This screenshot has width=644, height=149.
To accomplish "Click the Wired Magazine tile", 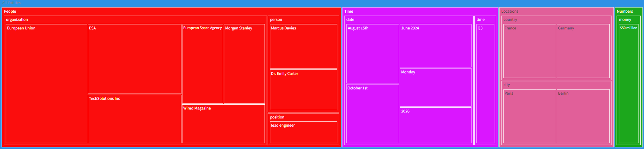I will (x=224, y=124).
